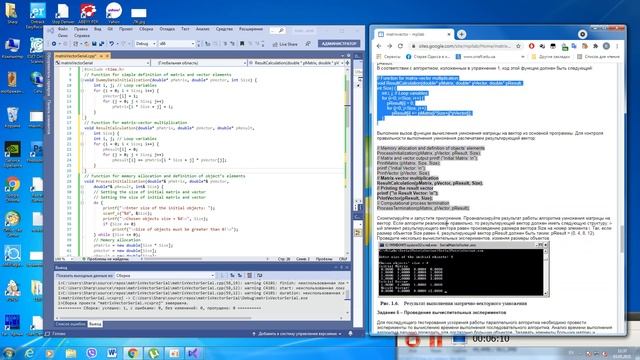
Task: Close the matrixvector Chrome tab
Action: click(449, 34)
